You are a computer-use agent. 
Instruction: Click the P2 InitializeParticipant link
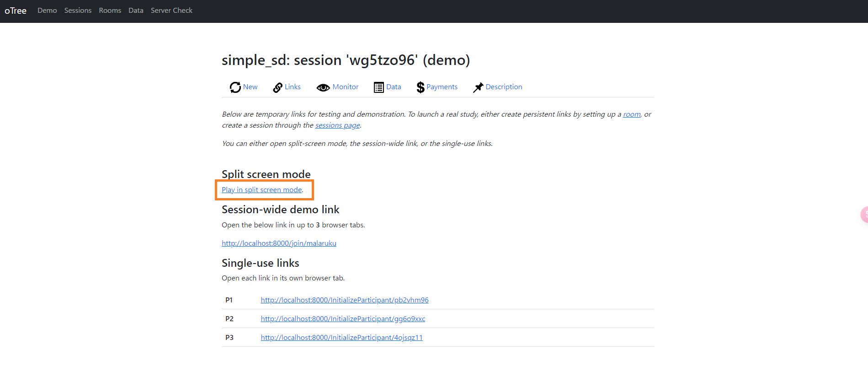point(342,318)
